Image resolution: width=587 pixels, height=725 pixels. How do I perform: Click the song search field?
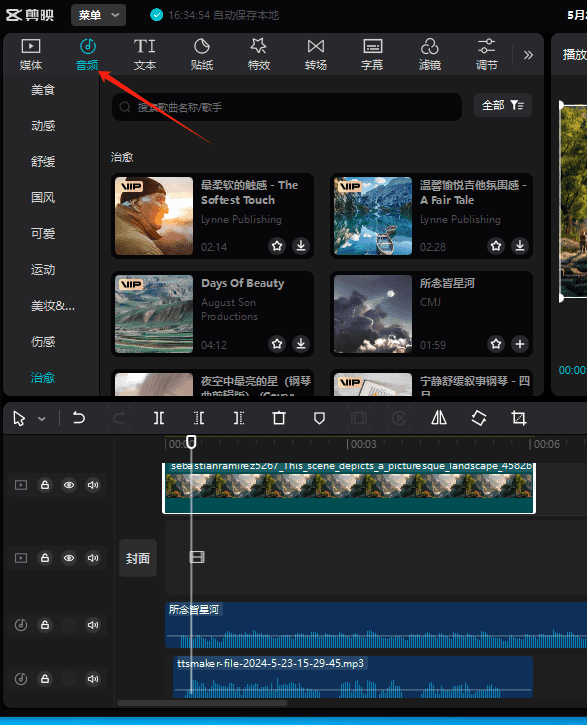[x=287, y=107]
